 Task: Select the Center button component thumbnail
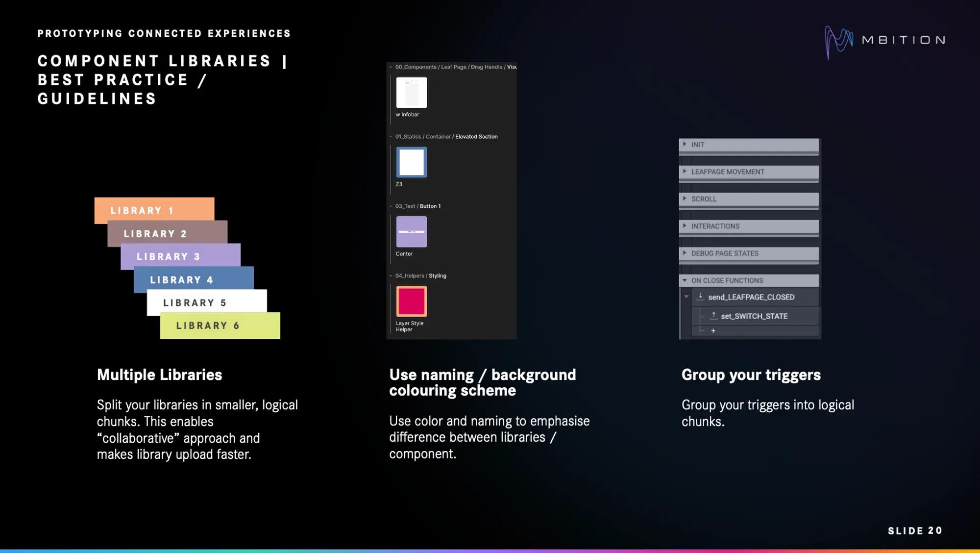[411, 232]
